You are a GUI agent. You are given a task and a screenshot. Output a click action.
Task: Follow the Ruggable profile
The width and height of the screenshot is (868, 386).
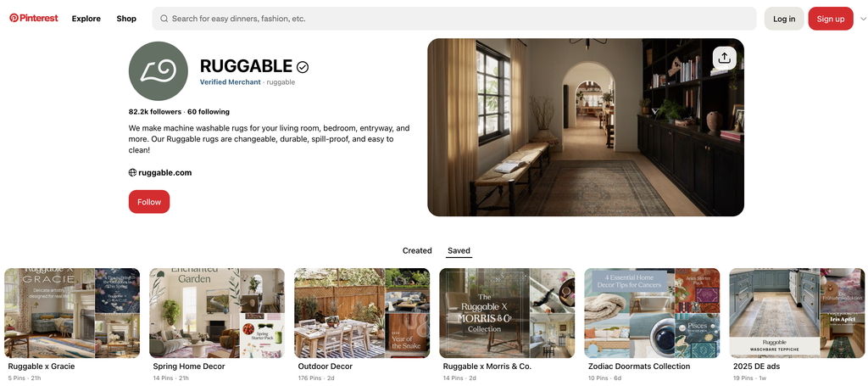(x=149, y=202)
